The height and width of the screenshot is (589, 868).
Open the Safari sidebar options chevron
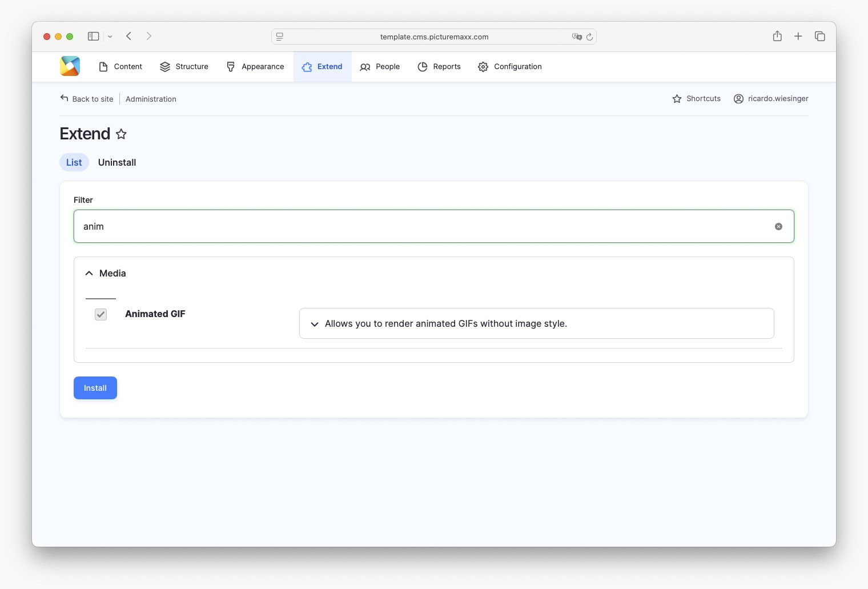110,36
